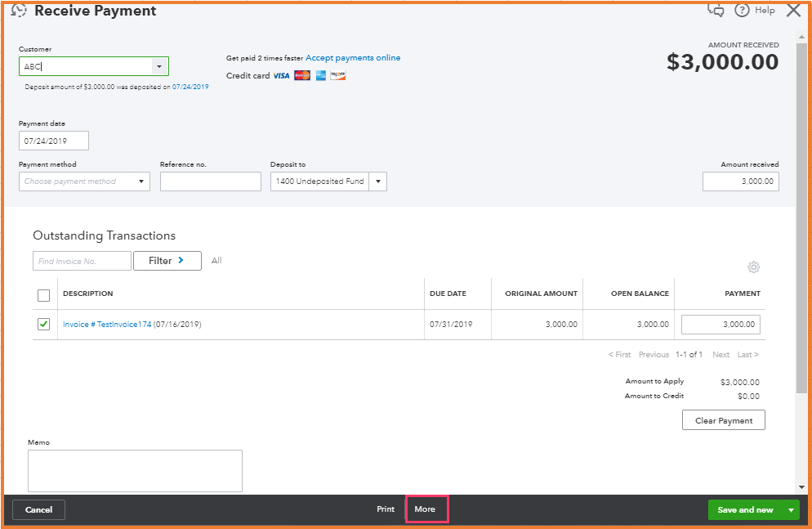This screenshot has width=812, height=529.
Task: Open Invoice # TestInvoice174 link
Action: 107,325
